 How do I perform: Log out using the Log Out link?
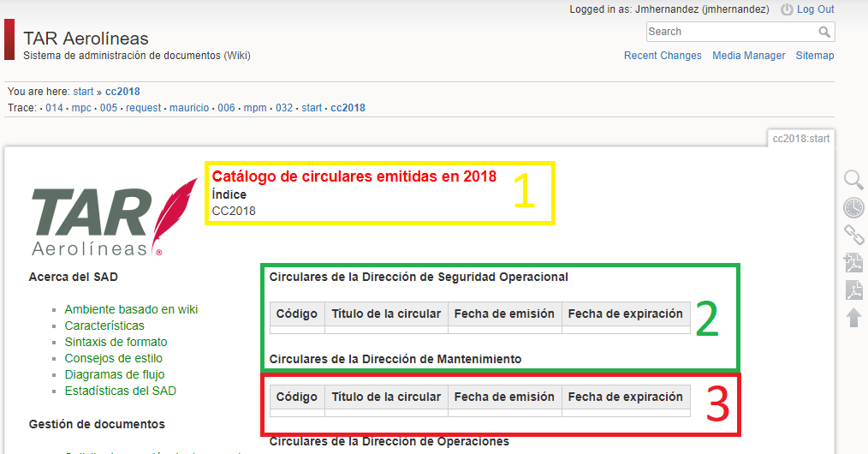coord(815,9)
